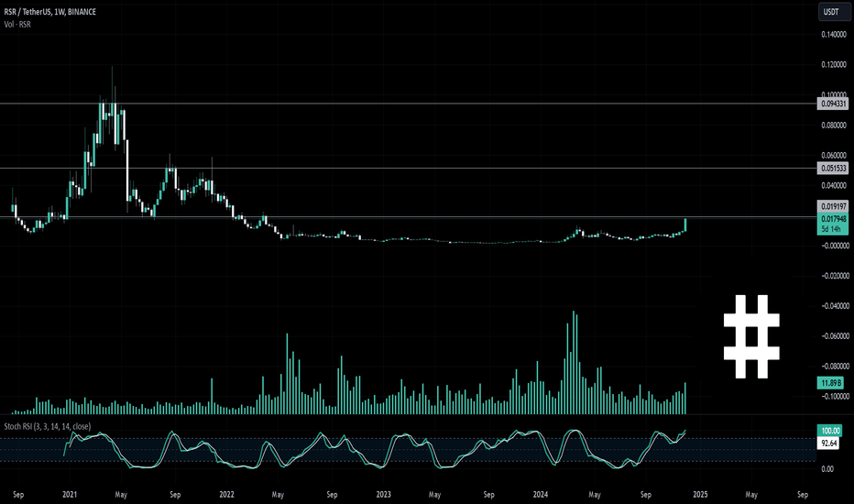Select the horizontal line at 0.051533
Image resolution: width=854 pixels, height=504 pixels.
click(x=409, y=169)
